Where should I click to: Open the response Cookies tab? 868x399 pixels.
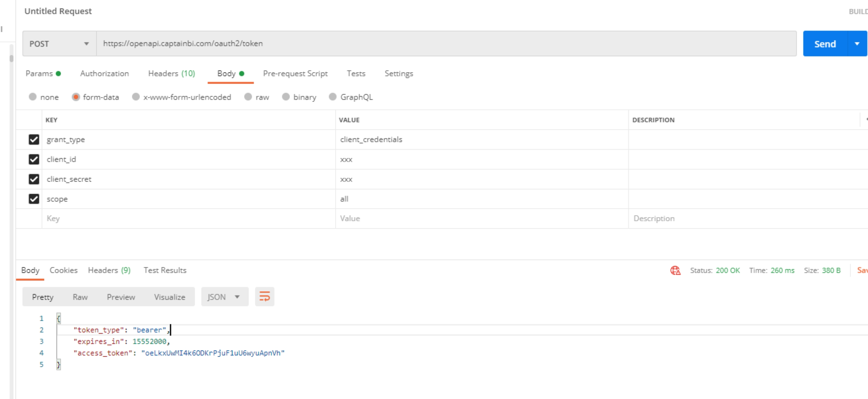pos(63,270)
